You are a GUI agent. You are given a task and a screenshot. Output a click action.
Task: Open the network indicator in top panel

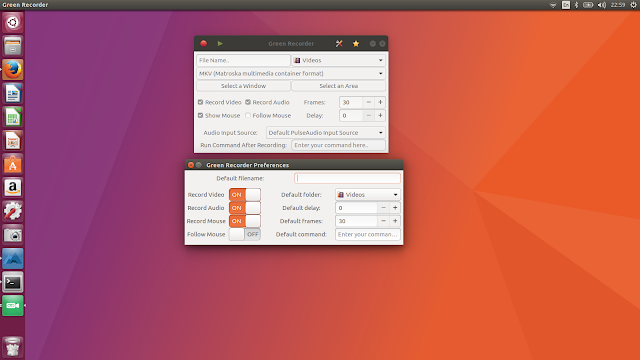click(x=553, y=5)
